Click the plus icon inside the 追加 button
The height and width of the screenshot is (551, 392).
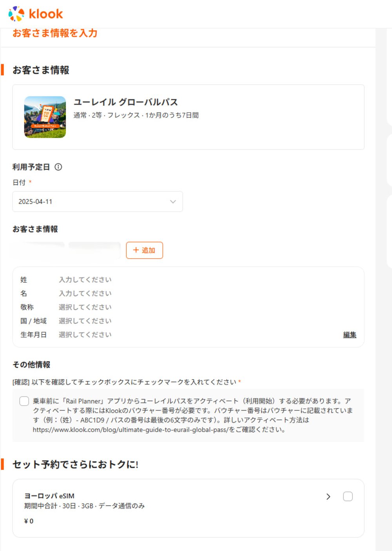tap(135, 250)
